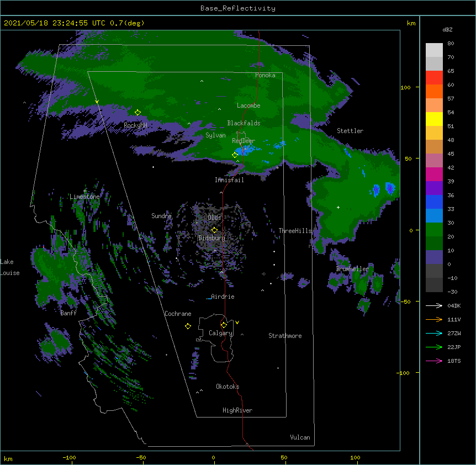Click the 111V legend text
The image size is (476, 465).
click(x=454, y=320)
